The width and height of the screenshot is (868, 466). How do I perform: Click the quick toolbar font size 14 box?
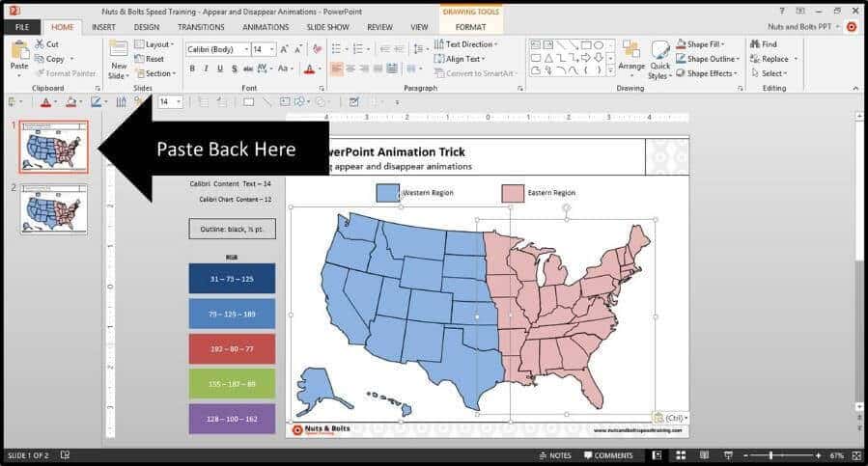click(x=171, y=102)
